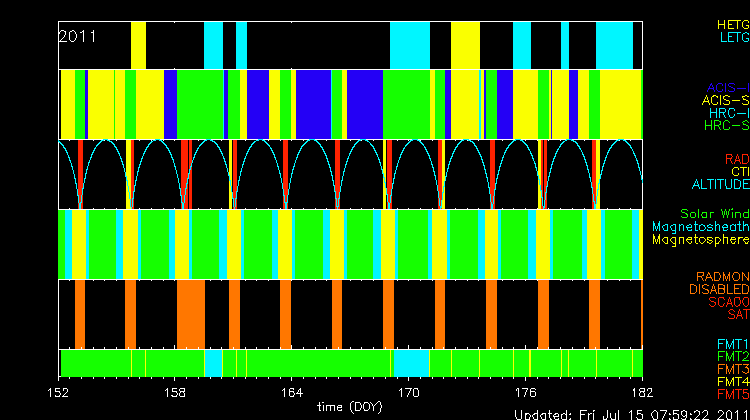Click the Solar Wind legend label
This screenshot has height=420, width=750.
(714, 214)
